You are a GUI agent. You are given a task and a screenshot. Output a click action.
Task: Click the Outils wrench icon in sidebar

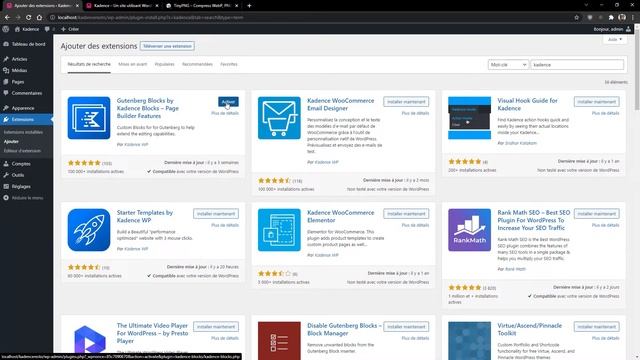point(6,175)
